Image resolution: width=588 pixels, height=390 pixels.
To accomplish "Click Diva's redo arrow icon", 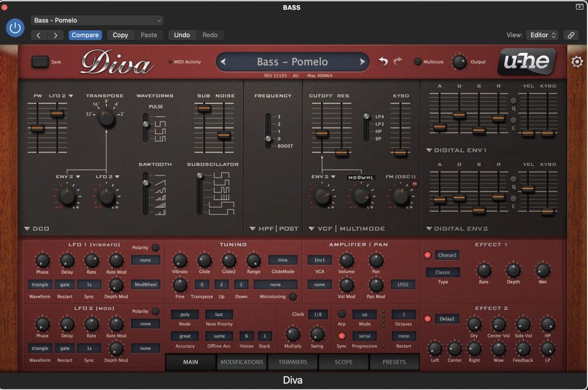I will point(398,62).
